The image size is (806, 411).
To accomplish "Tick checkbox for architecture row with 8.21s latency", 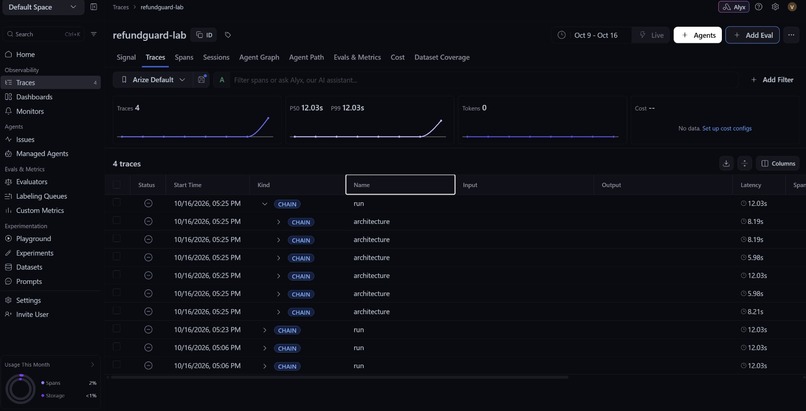I will pos(117,311).
